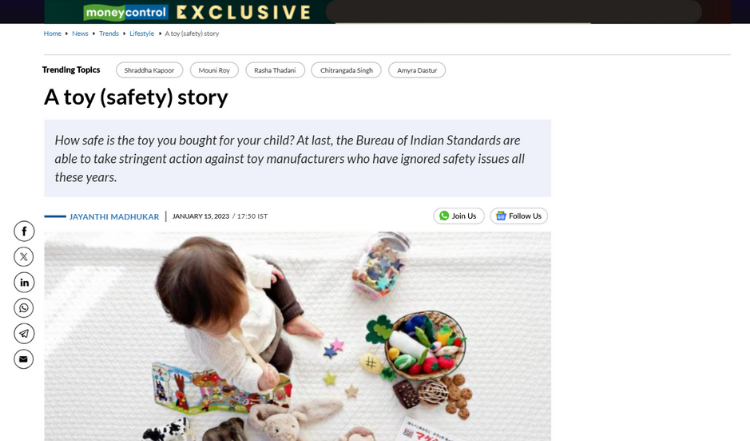Viewport: 750px width, 441px height.
Task: Go to Home breadcrumb link
Action: pyautogui.click(x=53, y=33)
